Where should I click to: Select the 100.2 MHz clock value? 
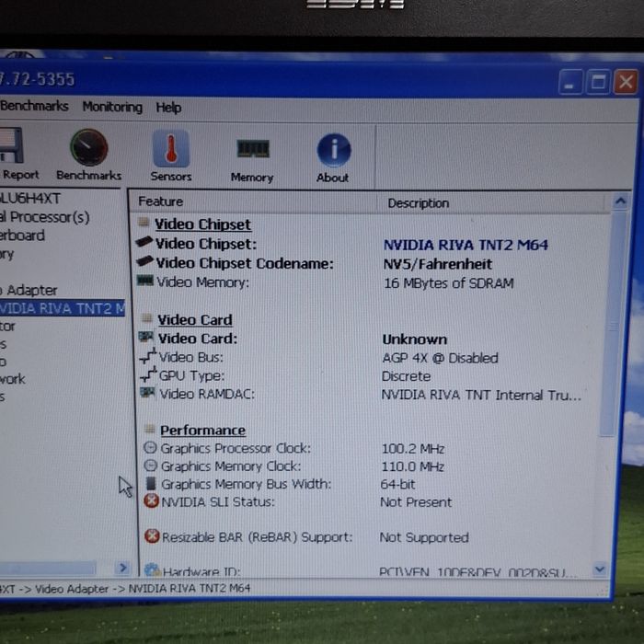click(x=413, y=449)
